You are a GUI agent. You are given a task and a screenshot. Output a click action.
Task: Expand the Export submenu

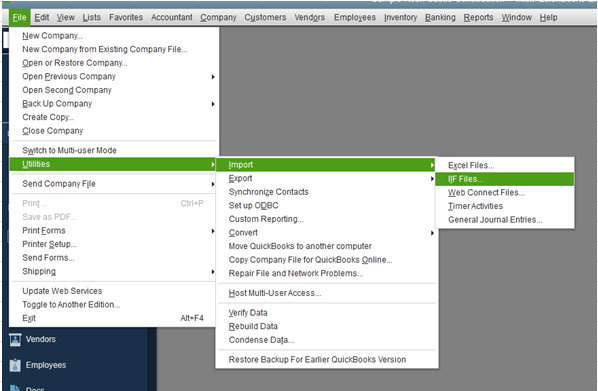(327, 179)
